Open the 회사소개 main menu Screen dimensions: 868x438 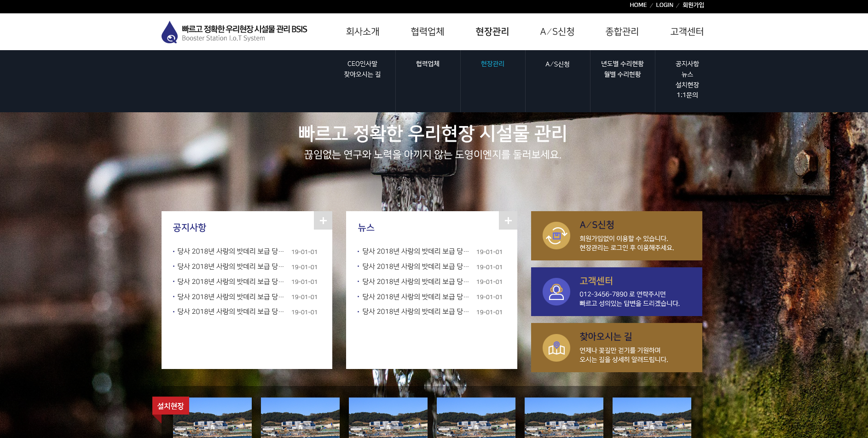pos(363,32)
